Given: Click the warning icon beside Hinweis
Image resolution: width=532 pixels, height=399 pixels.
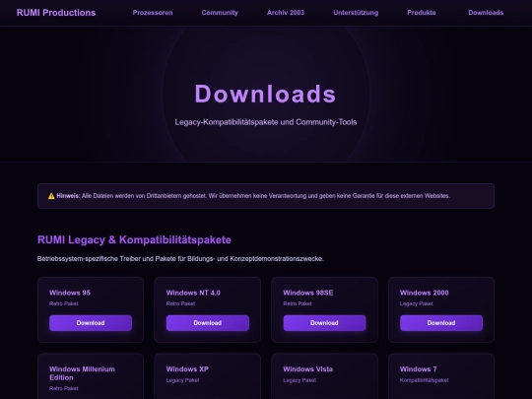Looking at the screenshot, I should click(x=51, y=196).
